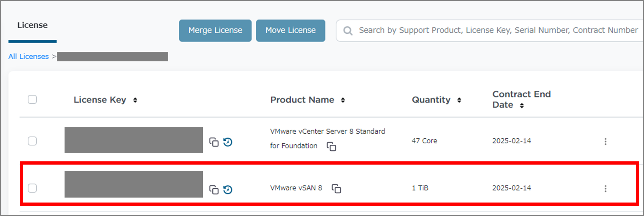
Task: Copy the vSAN 8 row license key
Action: click(x=214, y=190)
